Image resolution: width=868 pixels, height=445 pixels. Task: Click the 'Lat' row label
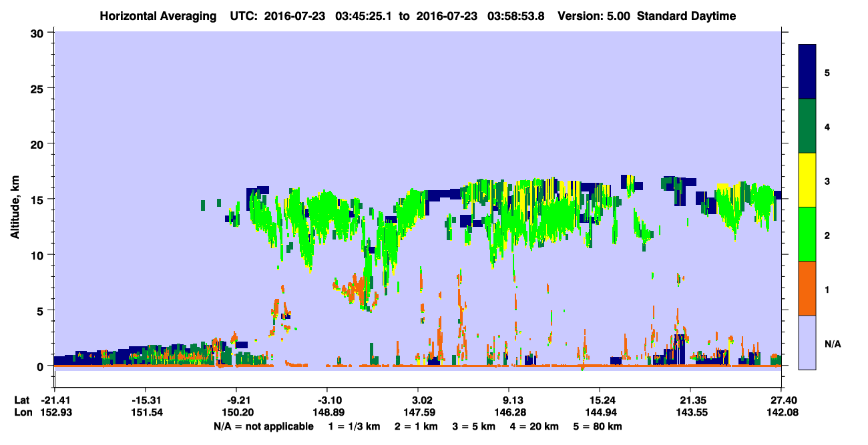pos(22,400)
